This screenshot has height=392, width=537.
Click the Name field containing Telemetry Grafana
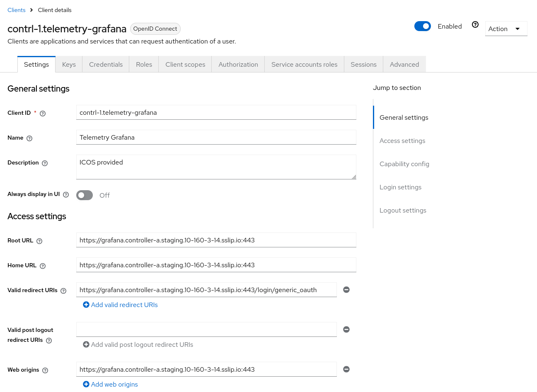point(216,137)
